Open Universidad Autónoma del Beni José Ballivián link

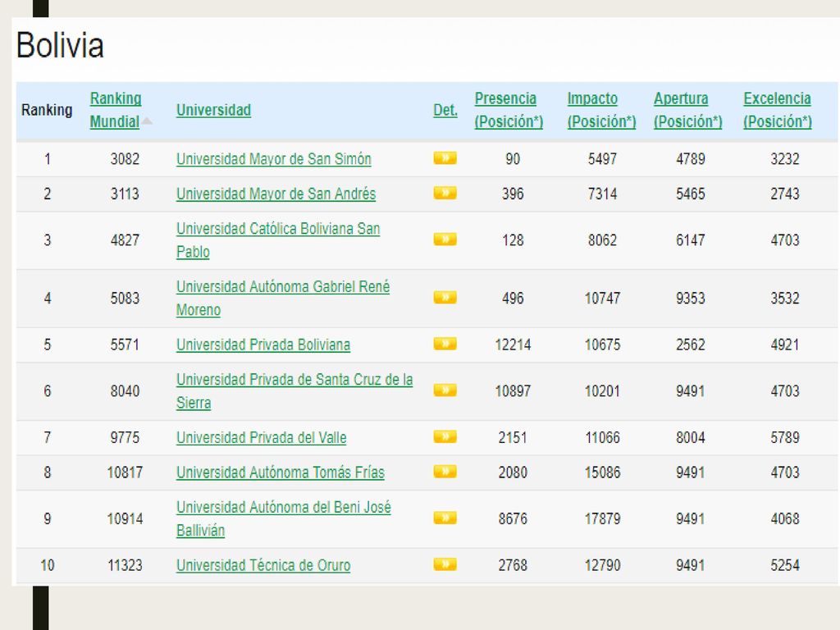pyautogui.click(x=283, y=518)
